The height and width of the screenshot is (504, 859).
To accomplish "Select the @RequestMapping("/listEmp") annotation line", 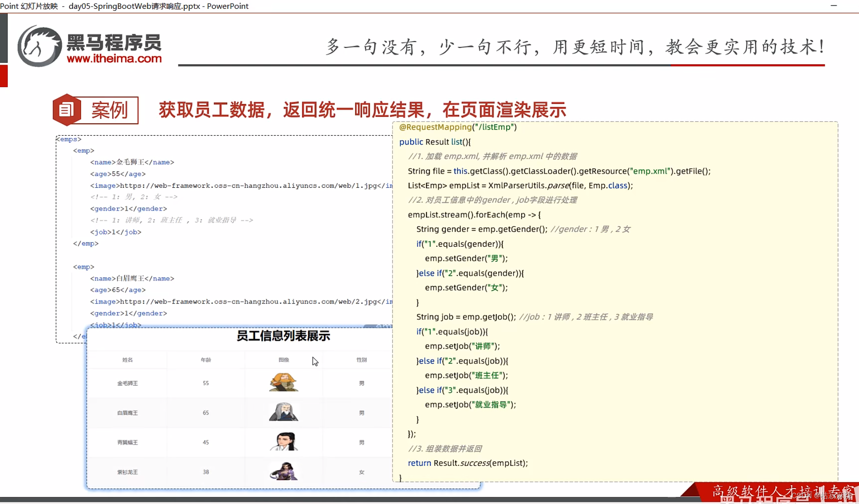I will [x=457, y=127].
